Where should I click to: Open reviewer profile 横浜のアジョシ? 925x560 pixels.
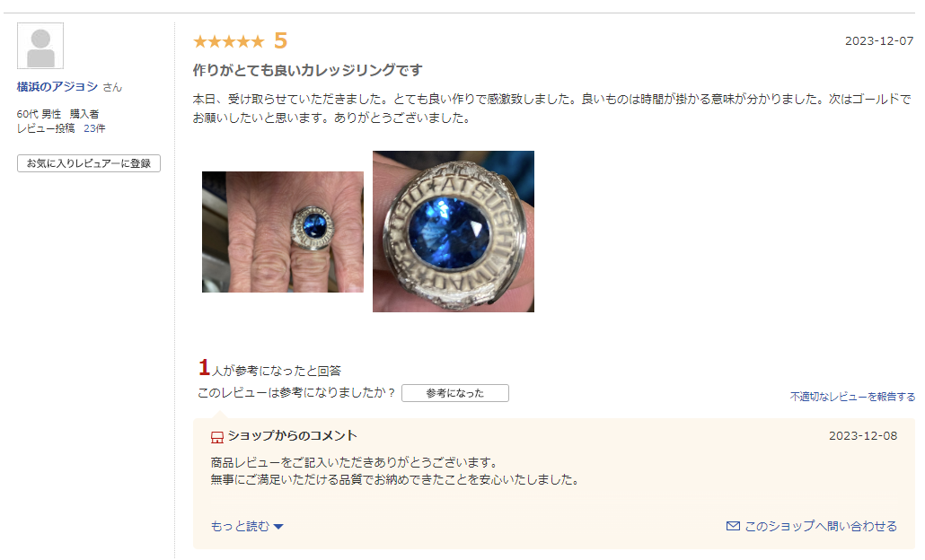[57, 87]
